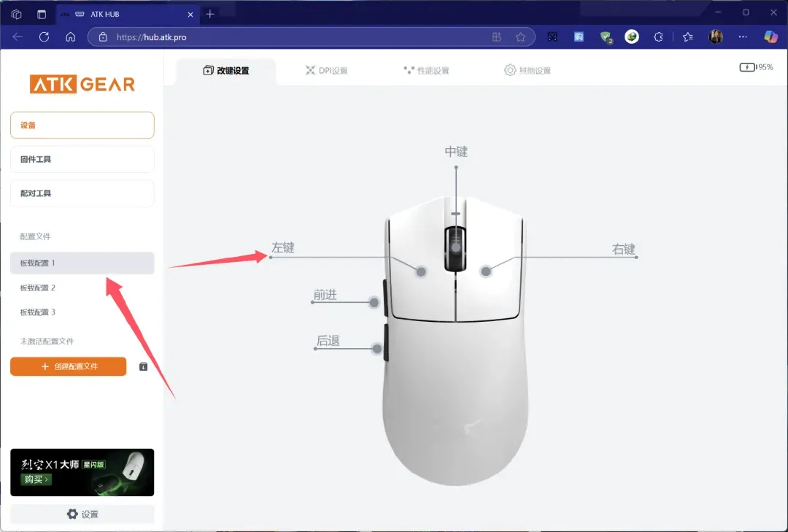Open the 固件工具 sidebar item

[x=82, y=159]
